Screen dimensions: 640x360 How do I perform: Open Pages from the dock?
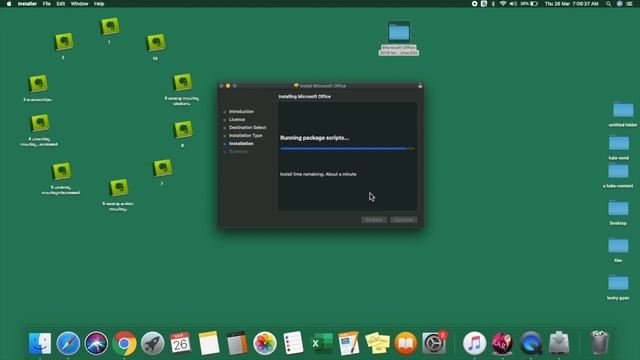[349, 343]
